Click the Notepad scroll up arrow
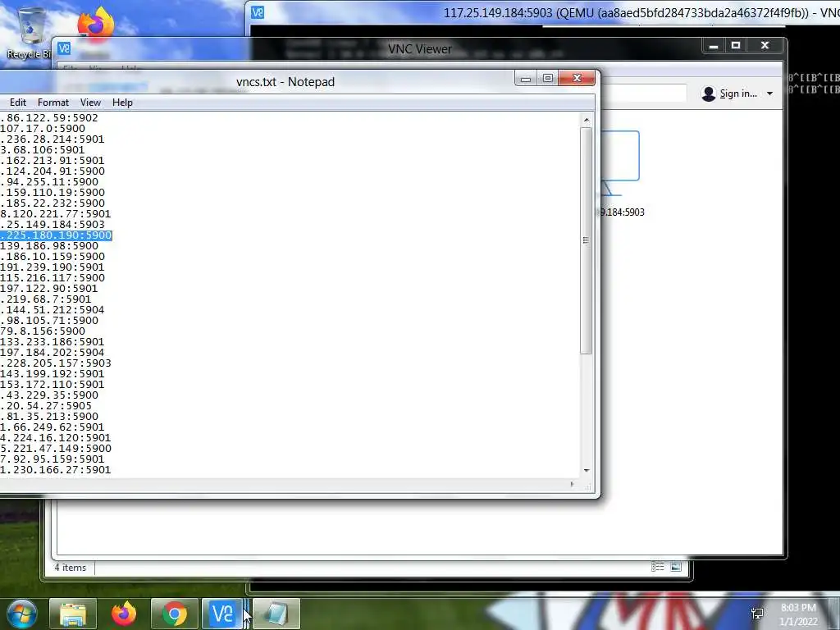 point(586,120)
